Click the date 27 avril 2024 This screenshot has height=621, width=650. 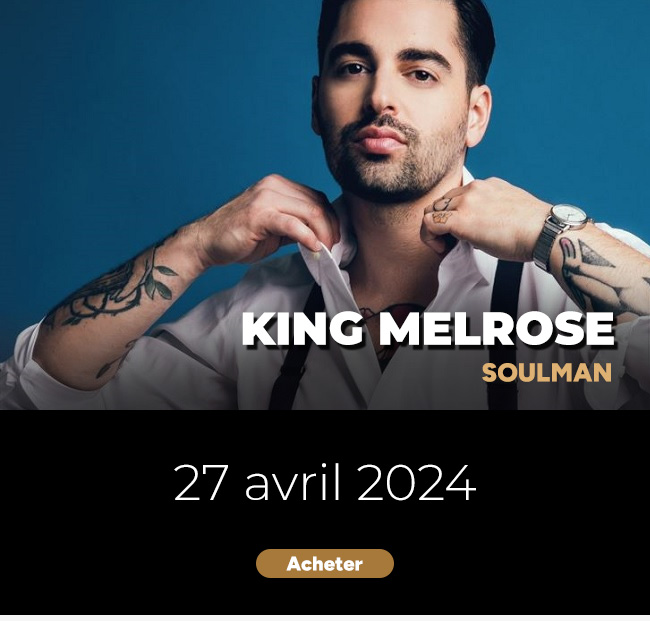click(325, 483)
